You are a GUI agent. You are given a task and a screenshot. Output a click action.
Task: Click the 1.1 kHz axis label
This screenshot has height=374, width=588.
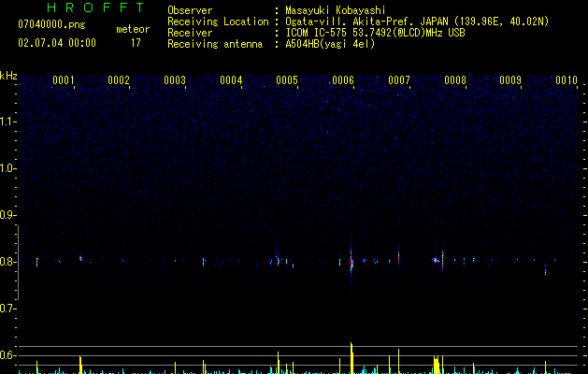8,122
